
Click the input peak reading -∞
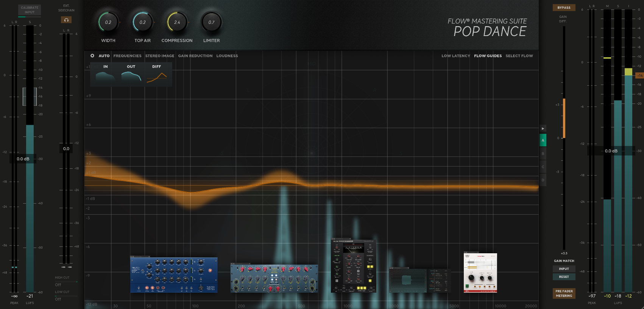click(x=14, y=296)
